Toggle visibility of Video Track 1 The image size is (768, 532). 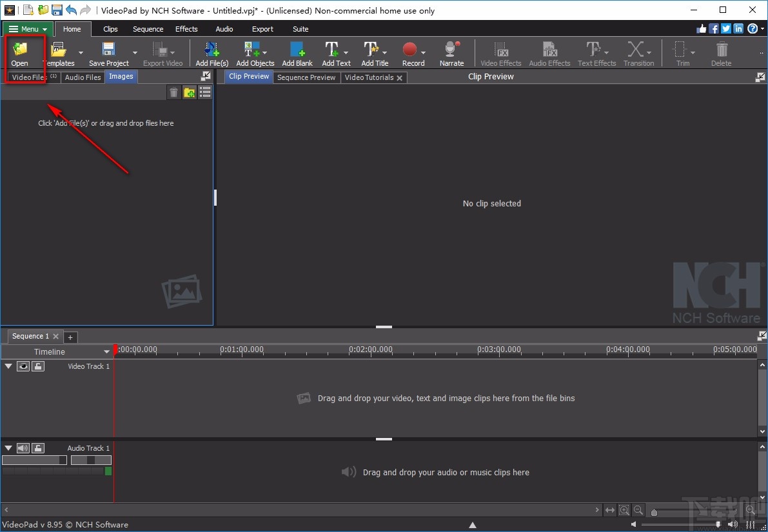coord(23,366)
